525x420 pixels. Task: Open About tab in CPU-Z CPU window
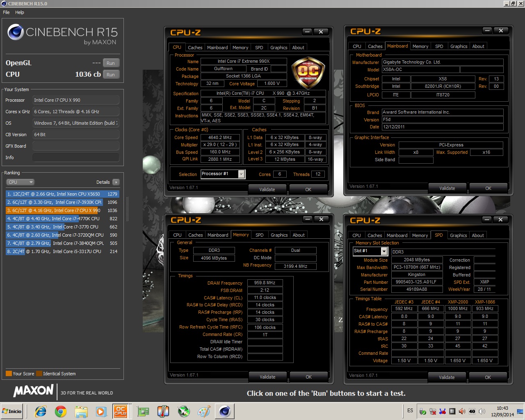298,48
